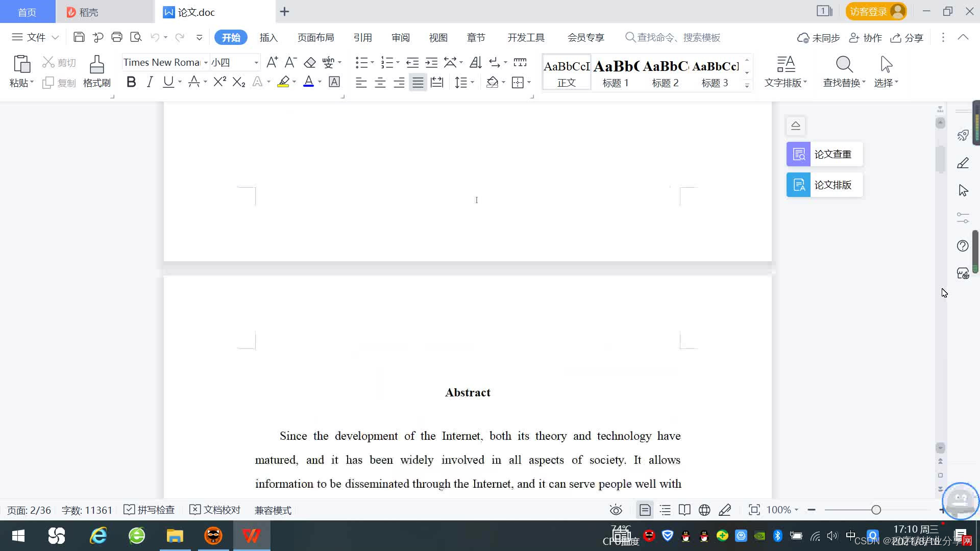Click the Format Painter (格式刷) icon

tap(96, 70)
